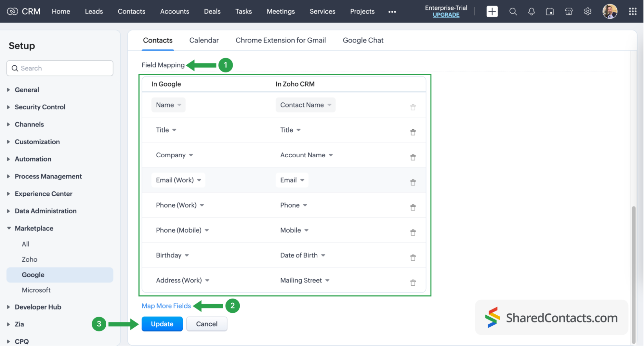Delete the Address (Work) mapping row

point(413,283)
